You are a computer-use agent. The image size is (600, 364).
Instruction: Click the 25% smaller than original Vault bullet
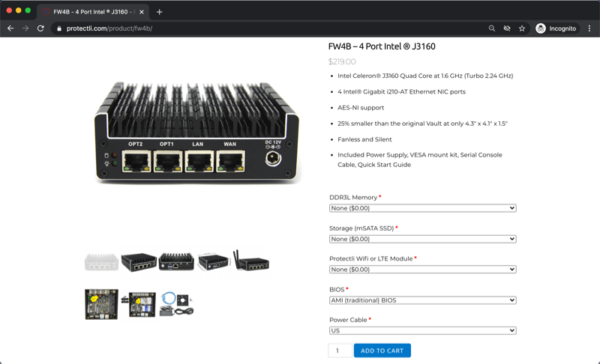422,124
